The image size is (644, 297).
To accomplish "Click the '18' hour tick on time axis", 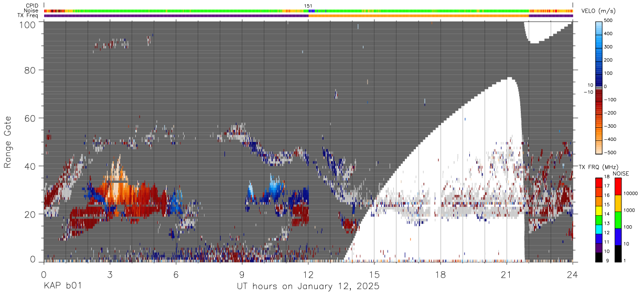I will coord(441,273).
